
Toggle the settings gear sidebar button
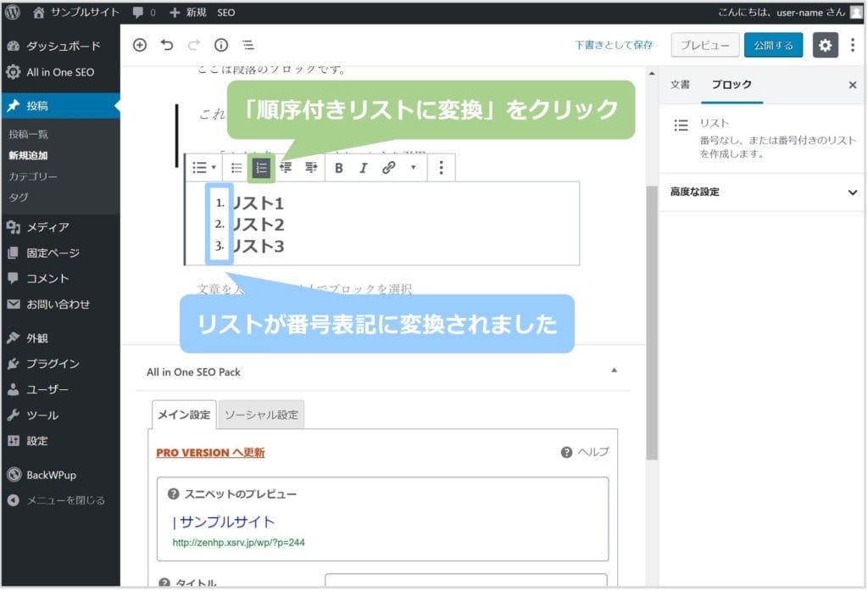point(825,46)
